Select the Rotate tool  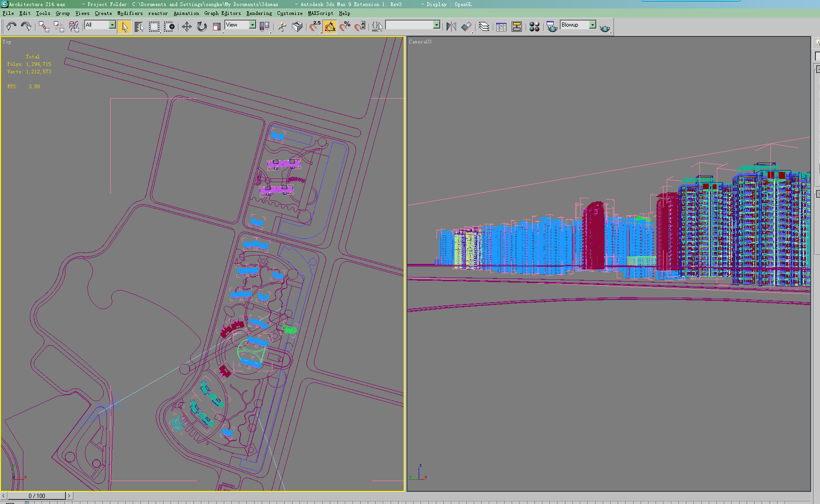(202, 27)
